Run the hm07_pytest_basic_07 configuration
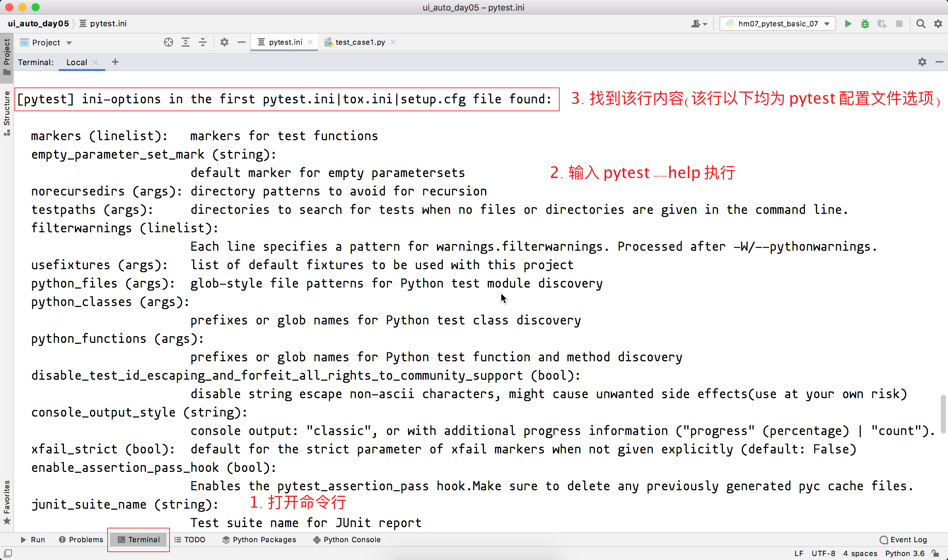This screenshot has width=948, height=560. click(848, 24)
